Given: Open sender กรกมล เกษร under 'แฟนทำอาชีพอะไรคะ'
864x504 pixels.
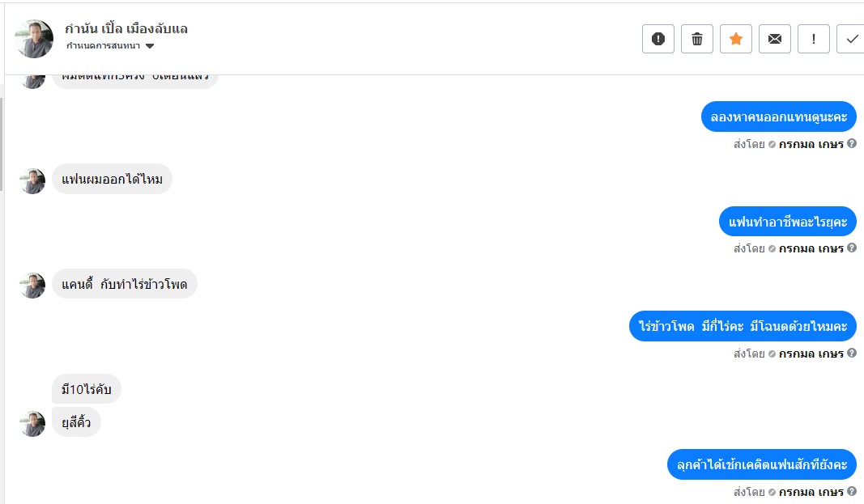Looking at the screenshot, I should pos(811,248).
